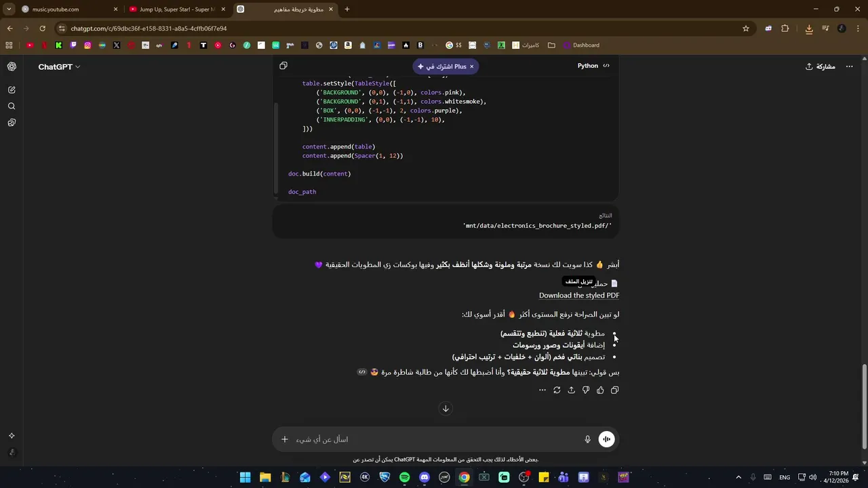Start dictation with the microphone icon
868x488 pixels.
[x=587, y=439]
